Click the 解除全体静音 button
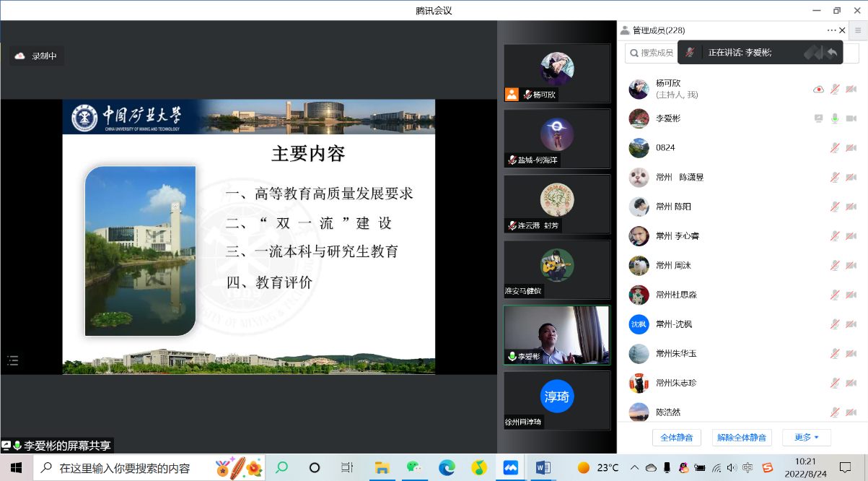 pos(742,438)
